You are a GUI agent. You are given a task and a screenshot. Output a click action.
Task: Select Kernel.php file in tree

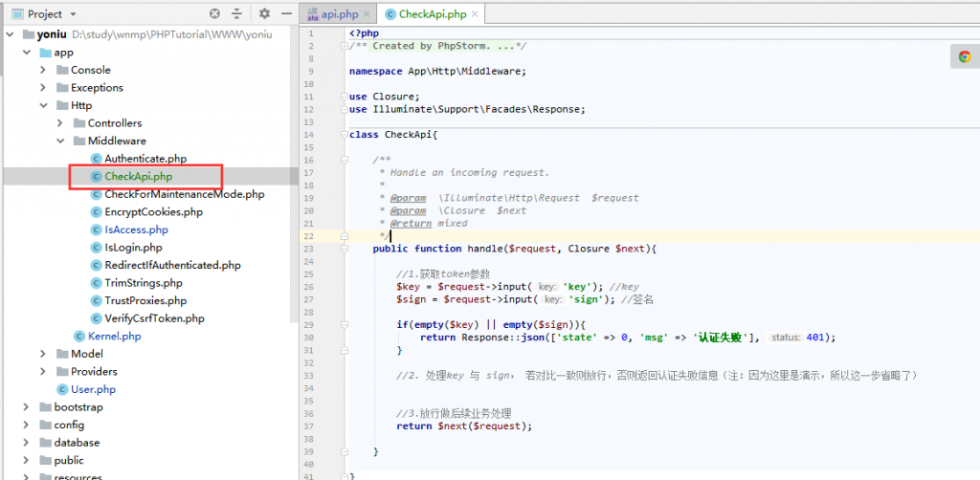(x=114, y=337)
